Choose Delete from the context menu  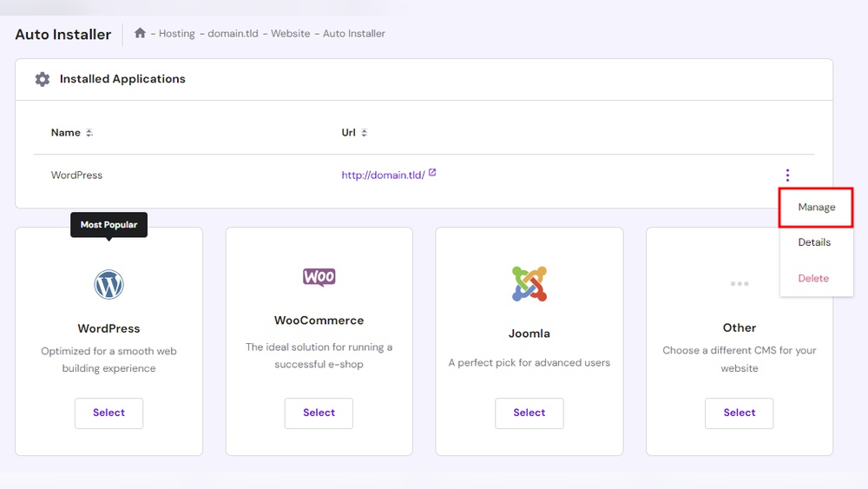(813, 278)
